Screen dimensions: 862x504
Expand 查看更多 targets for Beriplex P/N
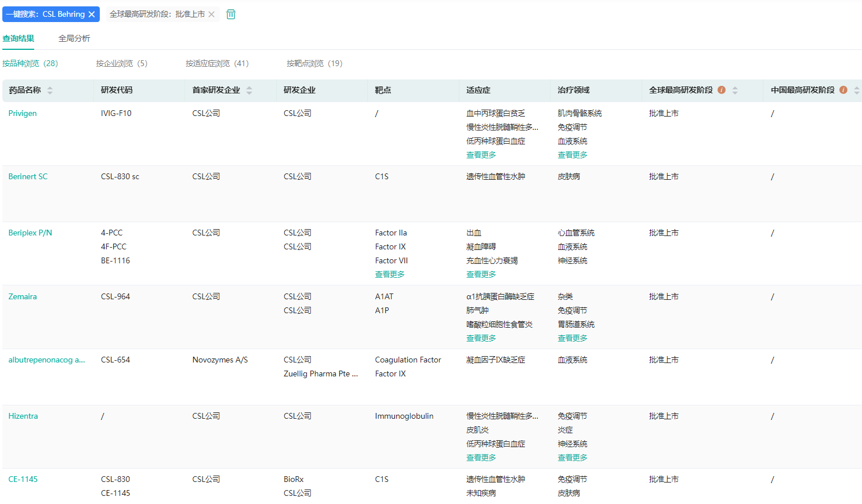pos(390,274)
